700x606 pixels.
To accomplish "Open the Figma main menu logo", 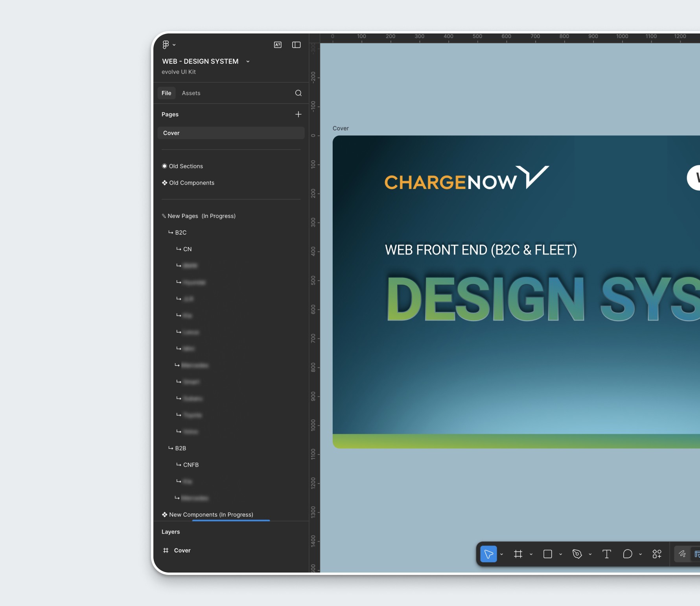I will click(x=166, y=45).
